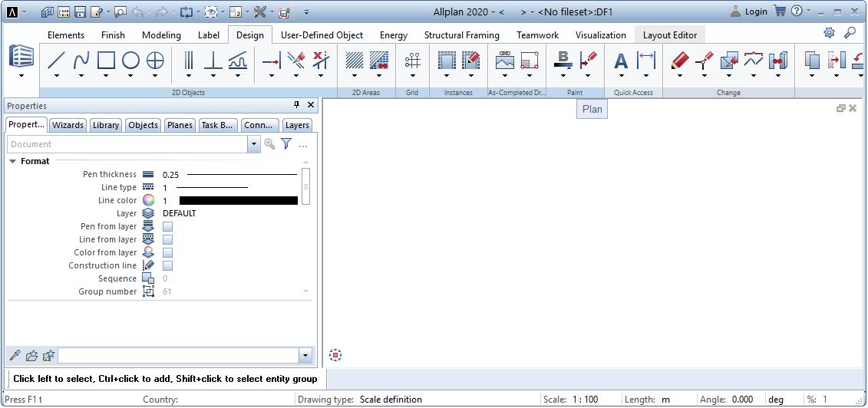Click the ellipsis button beside filter
Screen dimensions: 868x408
[303, 145]
